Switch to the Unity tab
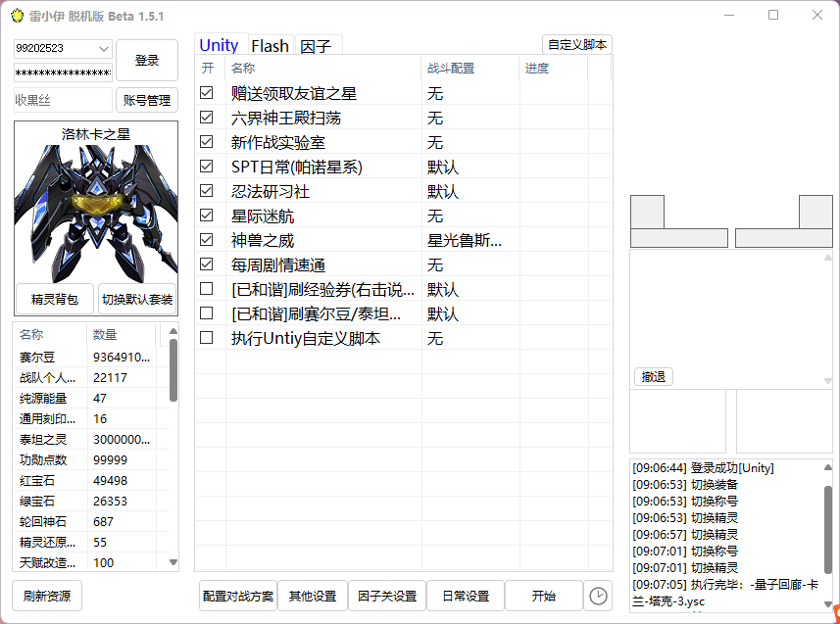Image resolution: width=840 pixels, height=624 pixels. 219,45
